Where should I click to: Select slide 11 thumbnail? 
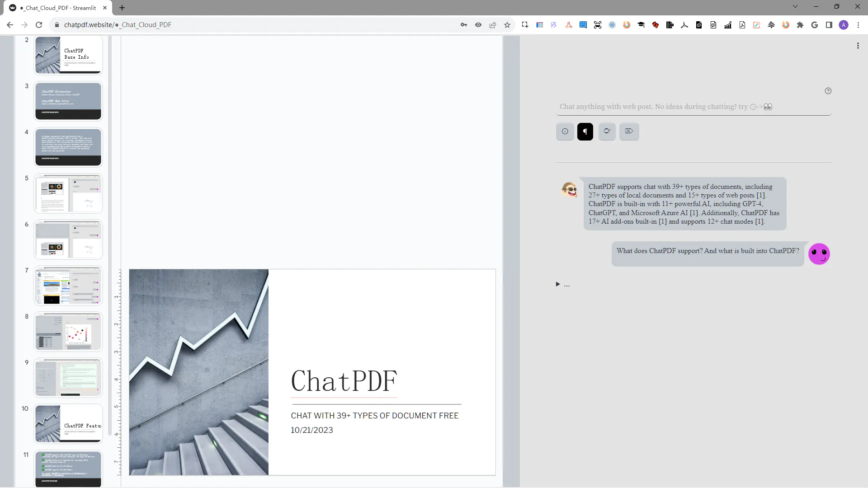68,469
